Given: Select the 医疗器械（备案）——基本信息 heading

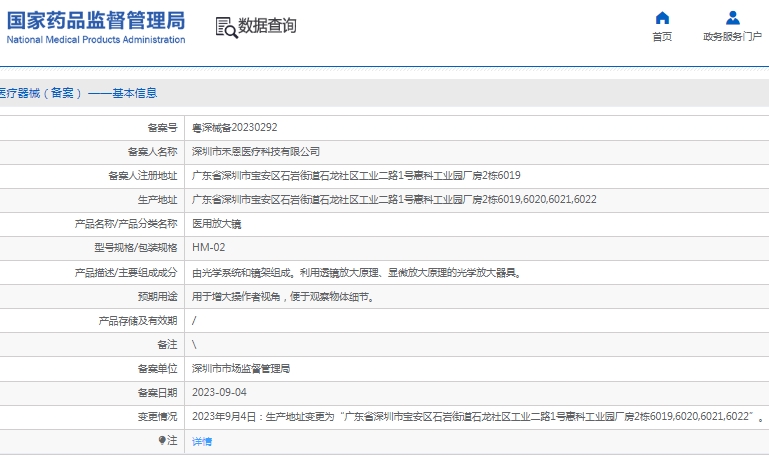Looking at the screenshot, I should 78,93.
